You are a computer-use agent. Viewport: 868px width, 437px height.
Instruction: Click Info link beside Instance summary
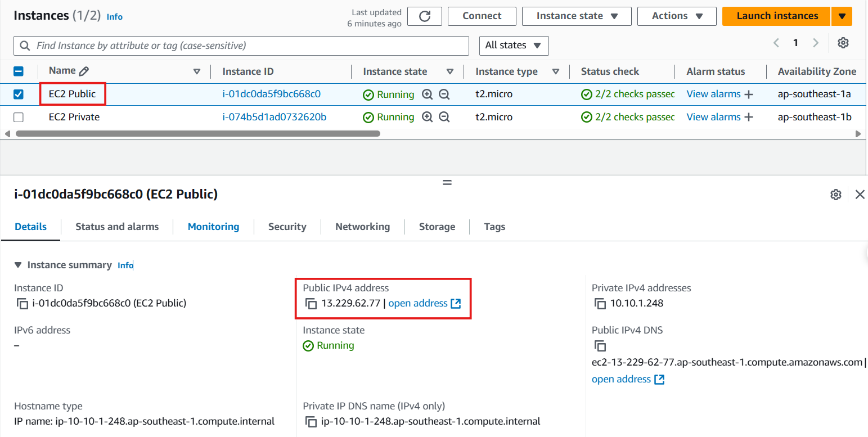tap(125, 265)
